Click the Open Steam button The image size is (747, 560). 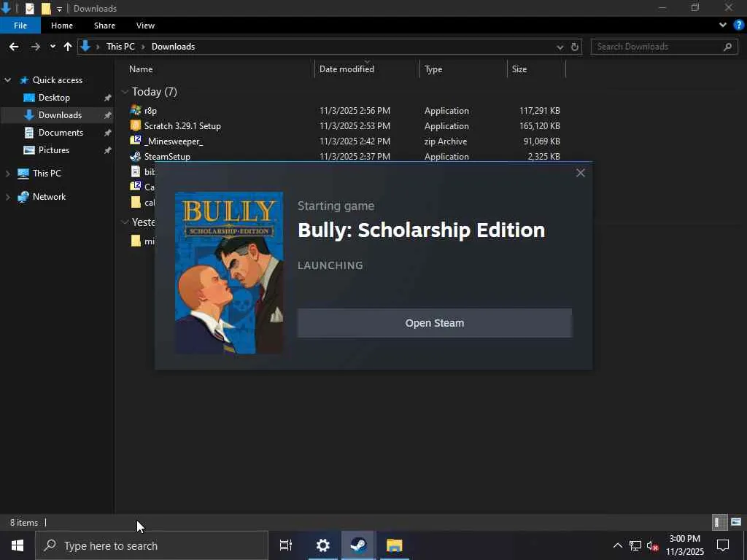435,323
